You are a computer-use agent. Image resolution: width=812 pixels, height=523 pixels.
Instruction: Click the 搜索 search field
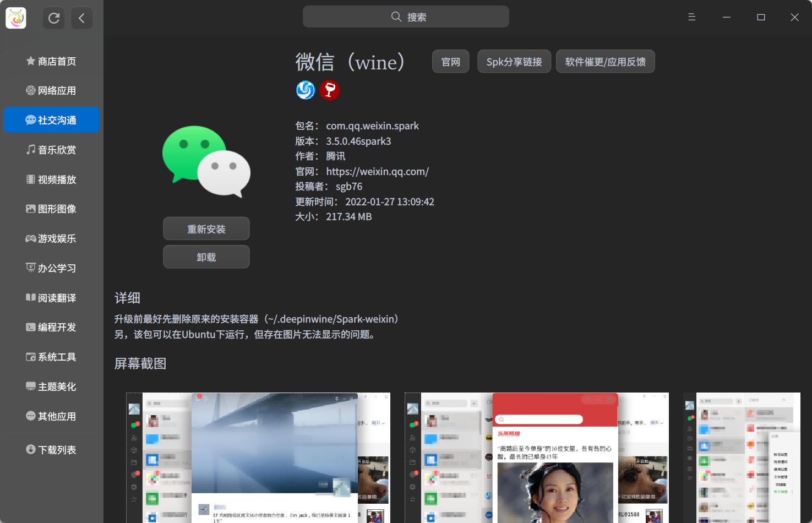click(x=406, y=17)
